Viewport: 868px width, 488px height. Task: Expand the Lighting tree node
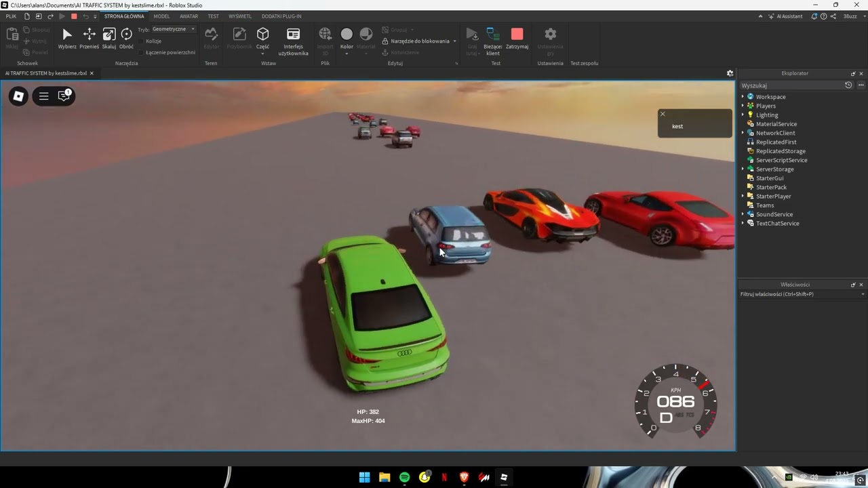click(743, 115)
